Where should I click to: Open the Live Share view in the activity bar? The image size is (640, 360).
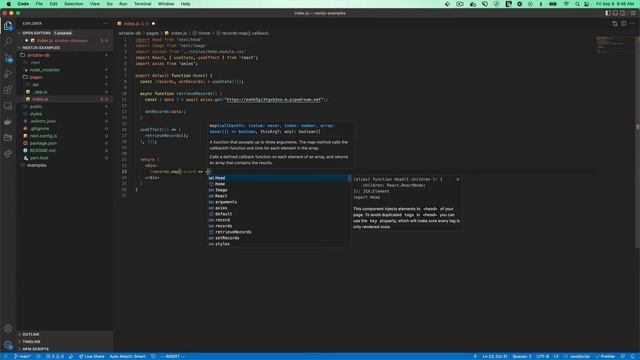coord(8,153)
